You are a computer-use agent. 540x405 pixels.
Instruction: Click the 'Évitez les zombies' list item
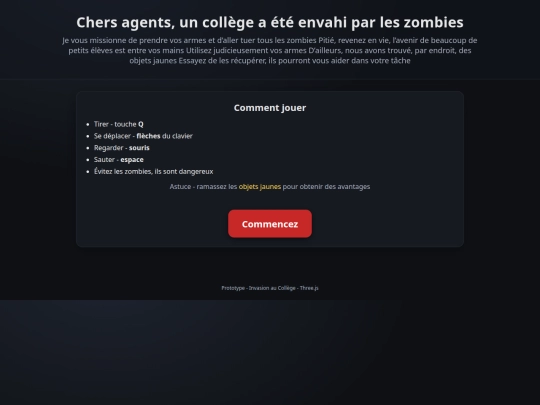(x=153, y=172)
